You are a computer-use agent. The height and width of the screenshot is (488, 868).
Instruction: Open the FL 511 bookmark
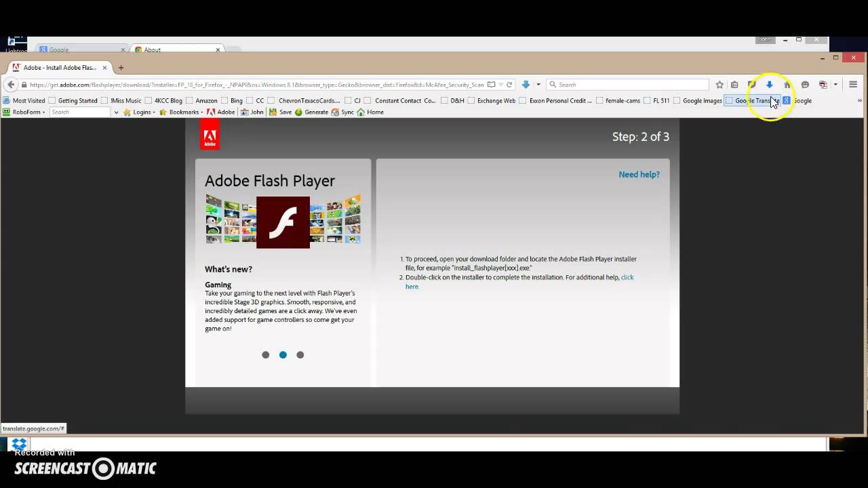656,100
